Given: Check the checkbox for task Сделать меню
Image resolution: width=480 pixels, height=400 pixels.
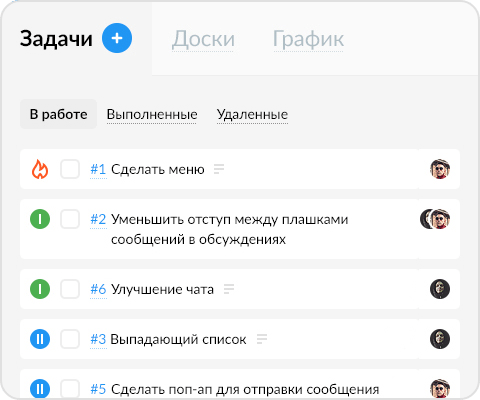Looking at the screenshot, I should point(70,169).
